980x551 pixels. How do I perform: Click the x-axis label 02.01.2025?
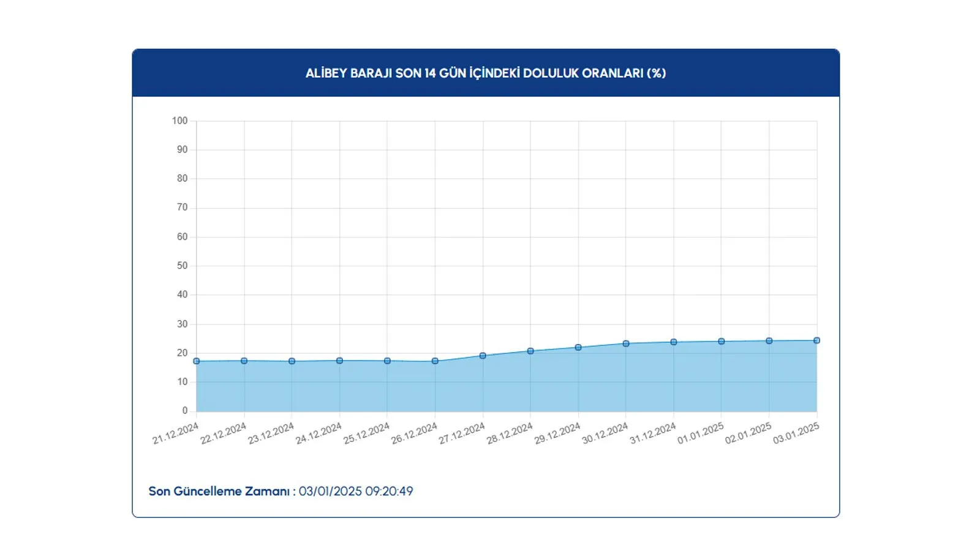click(748, 433)
